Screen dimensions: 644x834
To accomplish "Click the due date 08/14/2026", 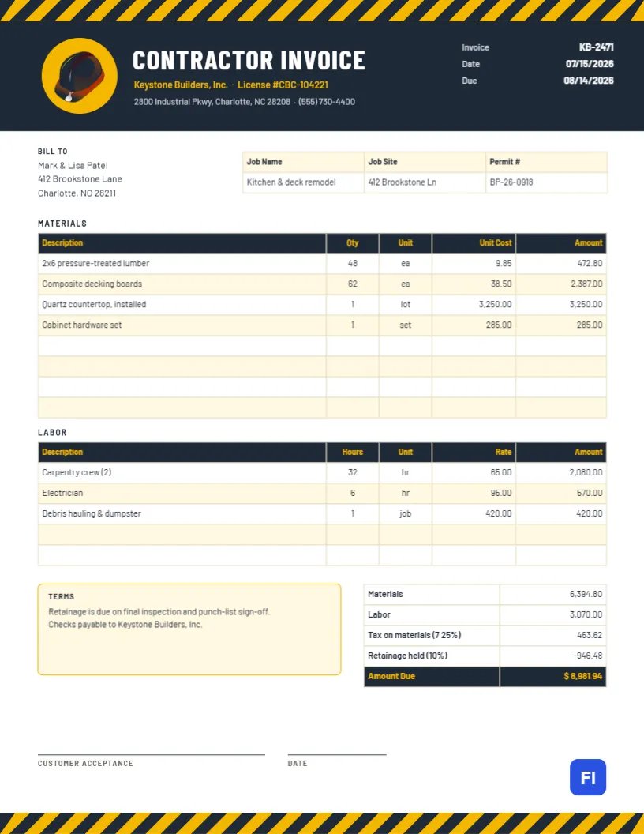I will click(589, 81).
